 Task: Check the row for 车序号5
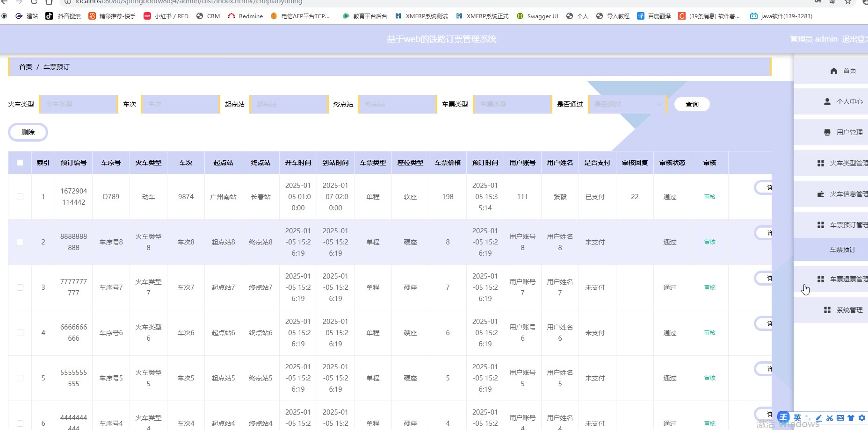tap(20, 378)
